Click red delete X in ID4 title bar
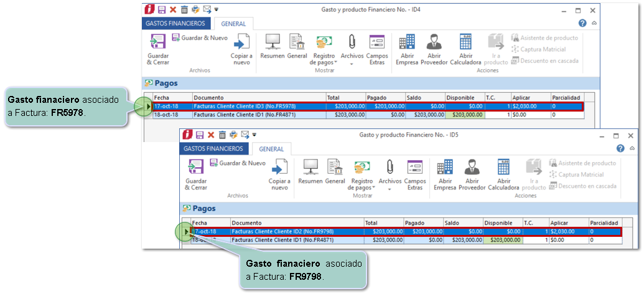 (173, 9)
